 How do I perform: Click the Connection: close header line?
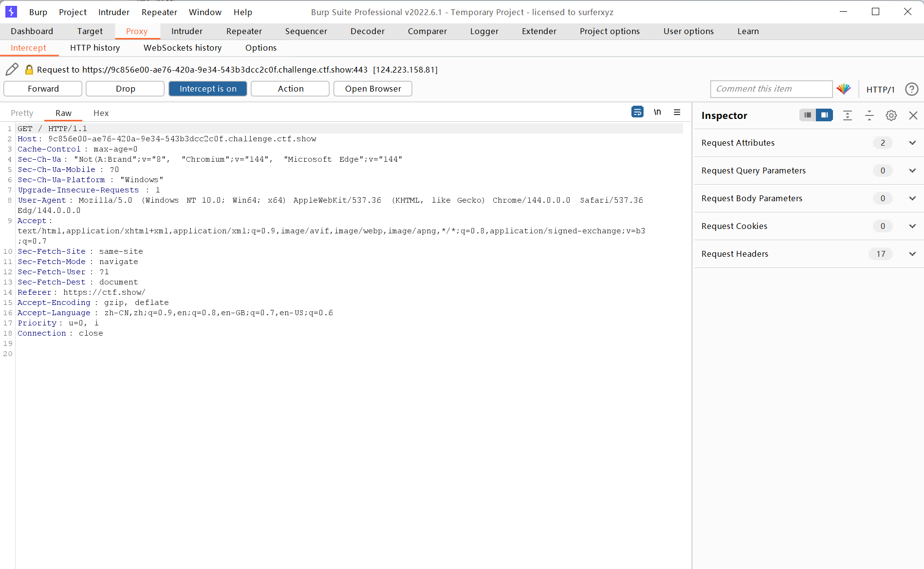[x=60, y=333]
